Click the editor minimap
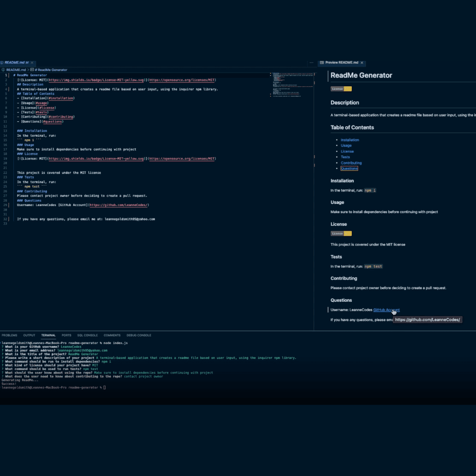This screenshot has width=476, height=476. (292, 85)
